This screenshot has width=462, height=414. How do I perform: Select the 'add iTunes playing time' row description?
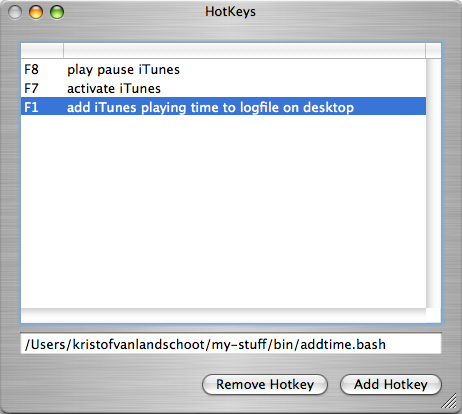pos(210,108)
